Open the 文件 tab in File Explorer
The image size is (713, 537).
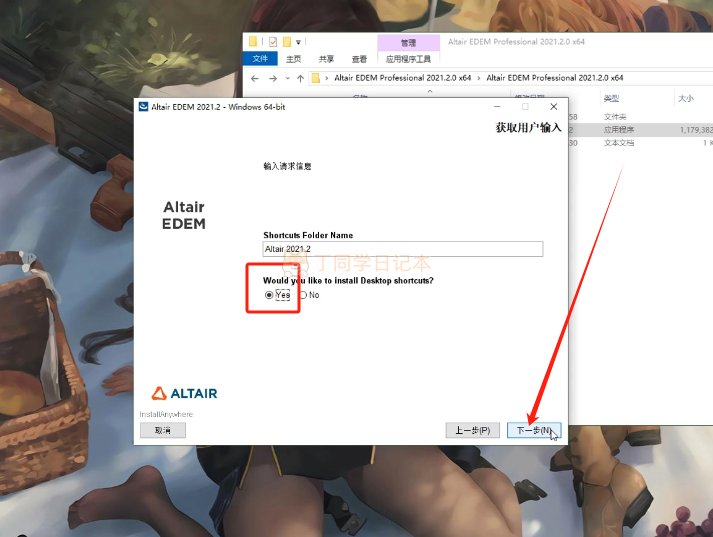pos(260,59)
